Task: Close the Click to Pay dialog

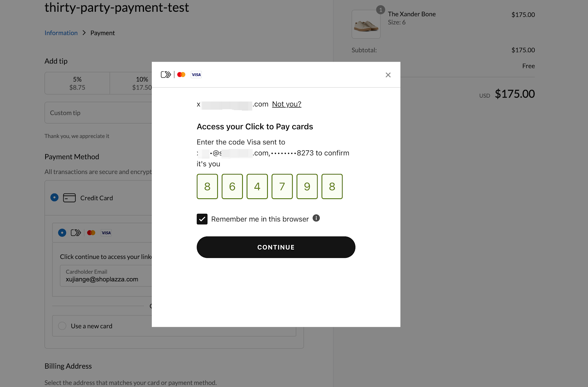Action: pyautogui.click(x=388, y=75)
